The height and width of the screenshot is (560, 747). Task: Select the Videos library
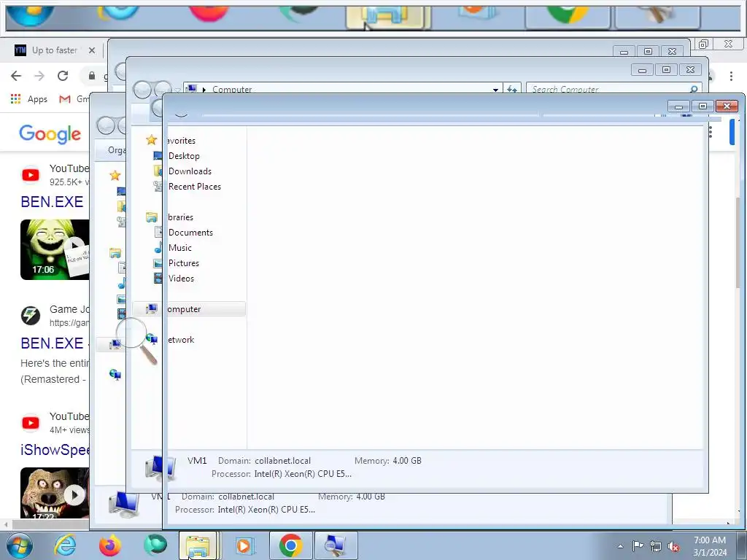(x=181, y=278)
